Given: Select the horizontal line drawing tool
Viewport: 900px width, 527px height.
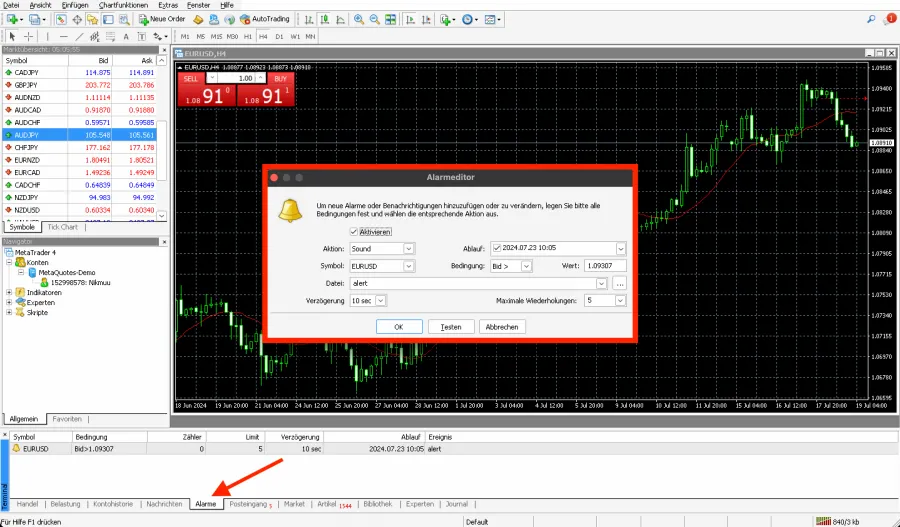Looking at the screenshot, I should (63, 36).
